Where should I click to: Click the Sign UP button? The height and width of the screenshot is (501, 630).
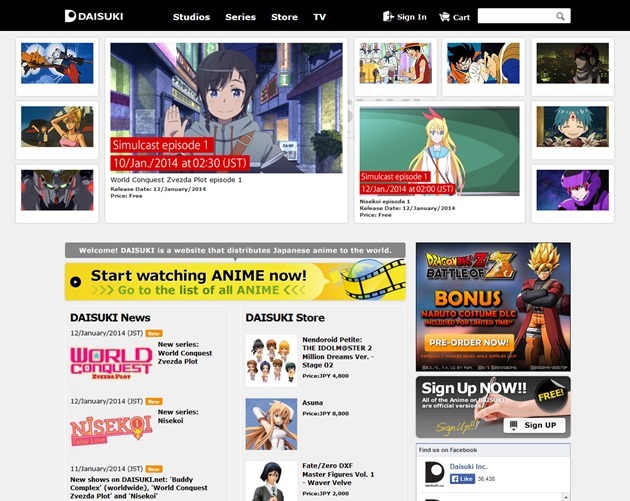(534, 425)
